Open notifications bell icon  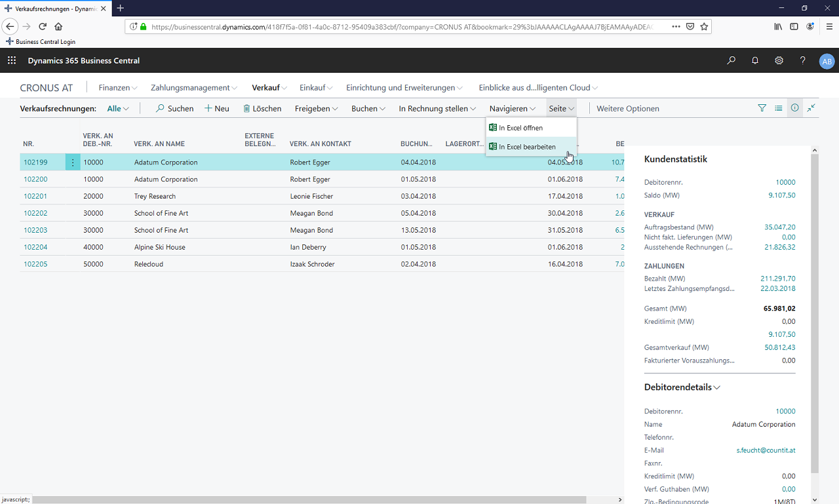point(755,60)
